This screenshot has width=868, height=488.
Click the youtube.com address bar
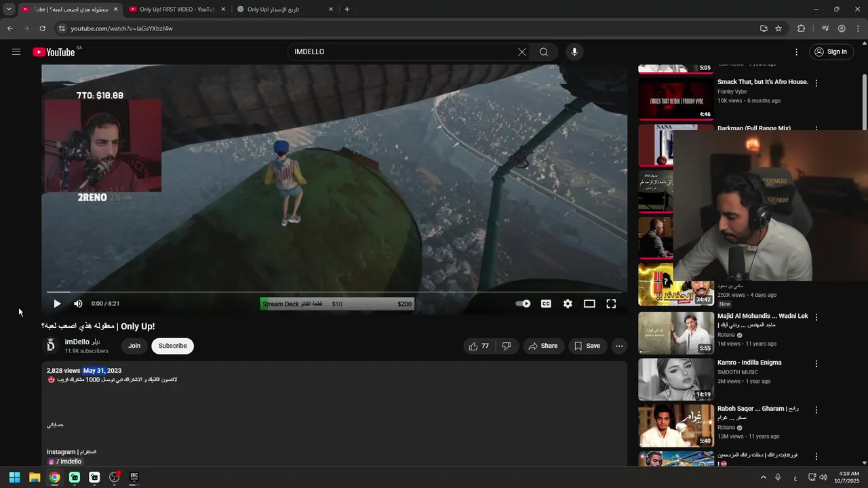407,28
